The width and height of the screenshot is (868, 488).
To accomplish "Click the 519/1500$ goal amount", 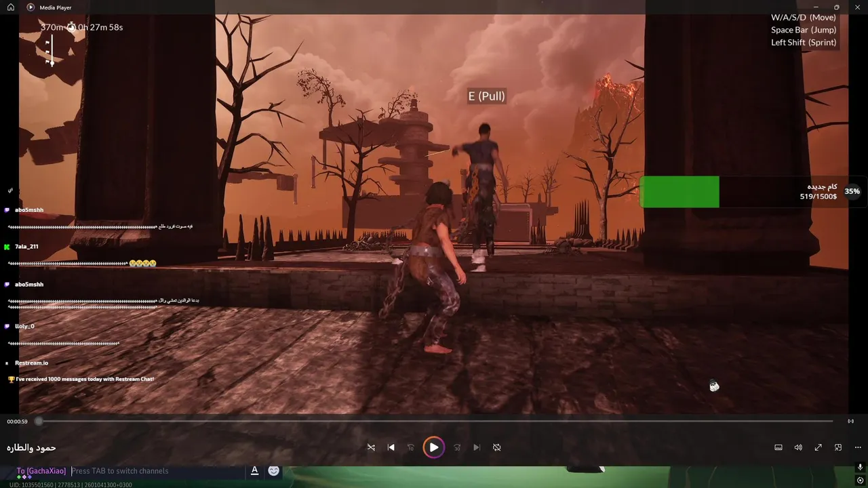I will (x=818, y=197).
